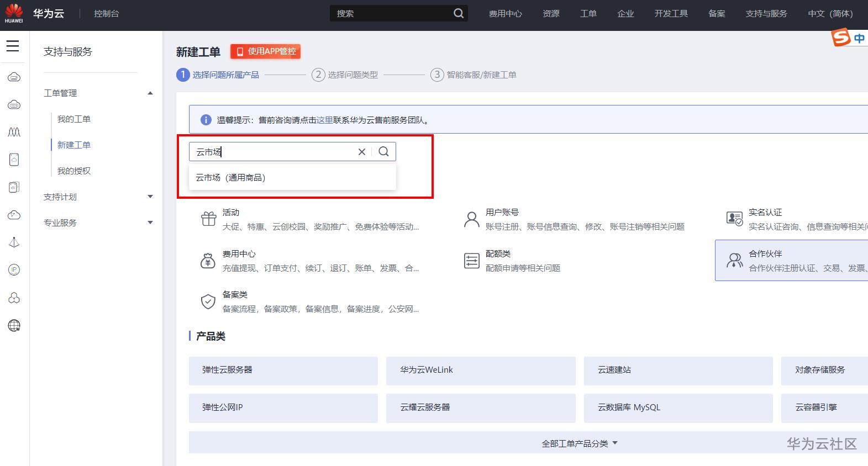Screen dimensions: 868x466
Task: Select 新建工单 in sidebar
Action: (74, 145)
